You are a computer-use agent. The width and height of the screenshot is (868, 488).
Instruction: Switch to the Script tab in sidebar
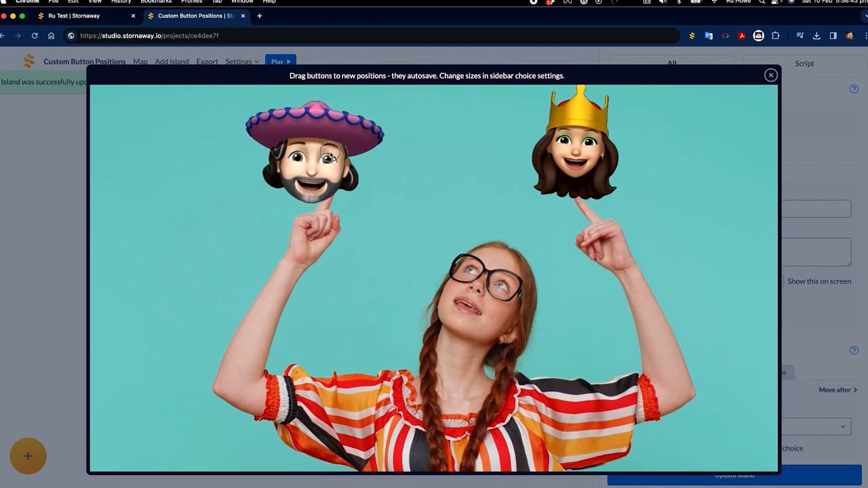point(804,63)
